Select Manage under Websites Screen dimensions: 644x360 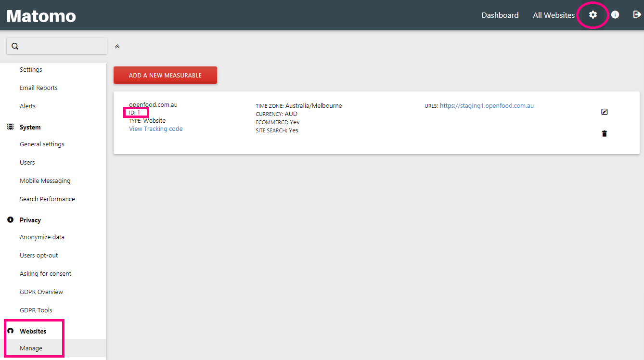coord(31,348)
